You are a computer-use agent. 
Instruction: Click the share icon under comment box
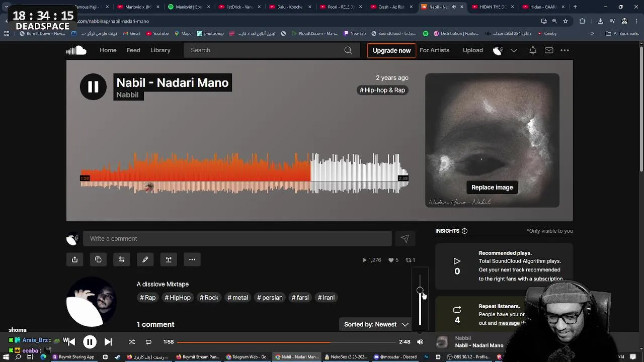click(74, 259)
